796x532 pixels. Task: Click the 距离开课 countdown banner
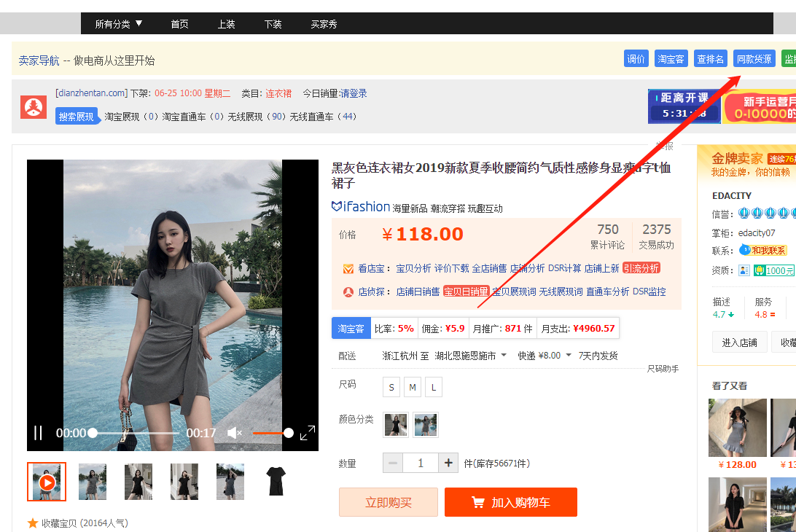point(684,106)
